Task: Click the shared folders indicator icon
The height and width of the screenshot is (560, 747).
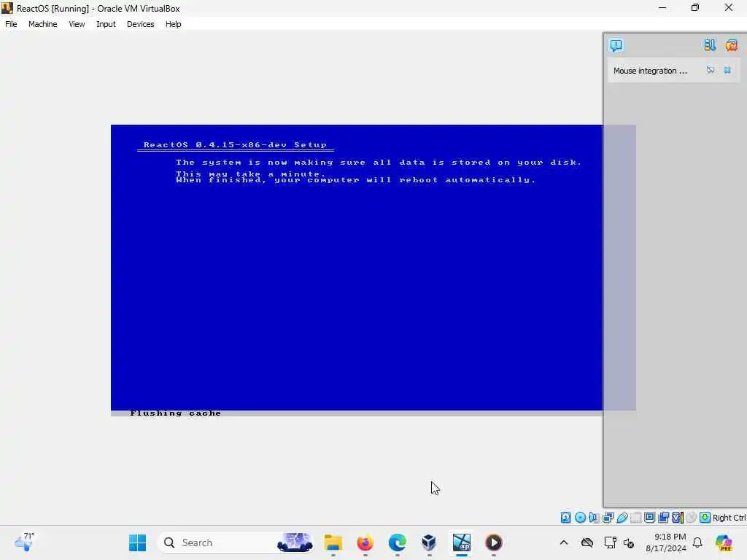Action: coord(635,517)
